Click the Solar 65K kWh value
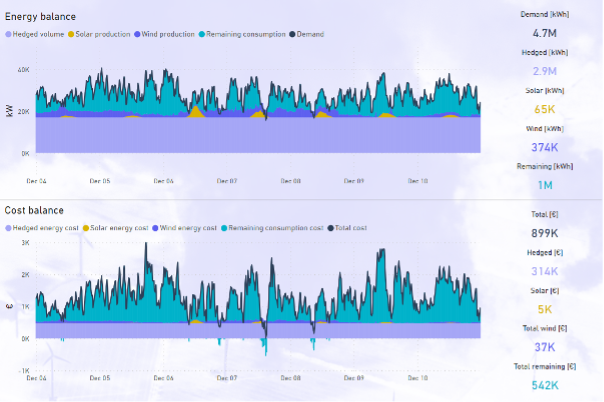This screenshot has width=604, height=402. (x=543, y=109)
